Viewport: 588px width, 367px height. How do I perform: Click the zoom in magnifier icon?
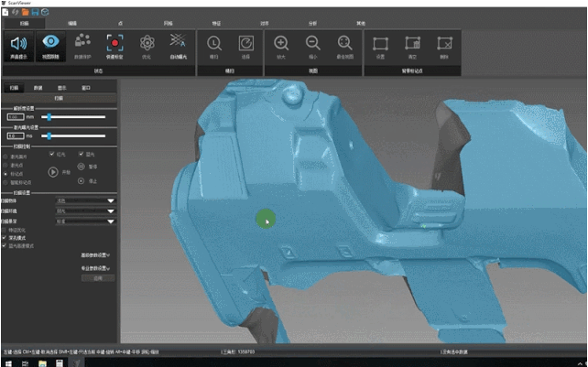(281, 47)
